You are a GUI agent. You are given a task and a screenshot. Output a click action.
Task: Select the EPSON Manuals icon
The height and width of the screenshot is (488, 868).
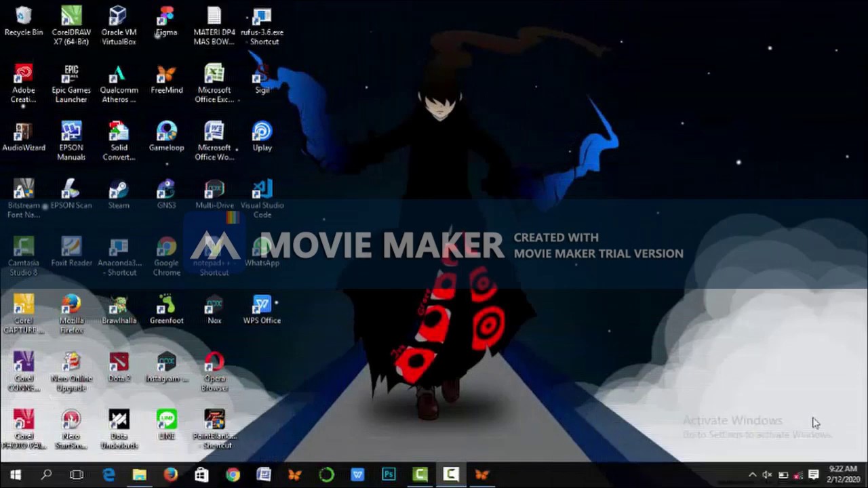click(71, 141)
